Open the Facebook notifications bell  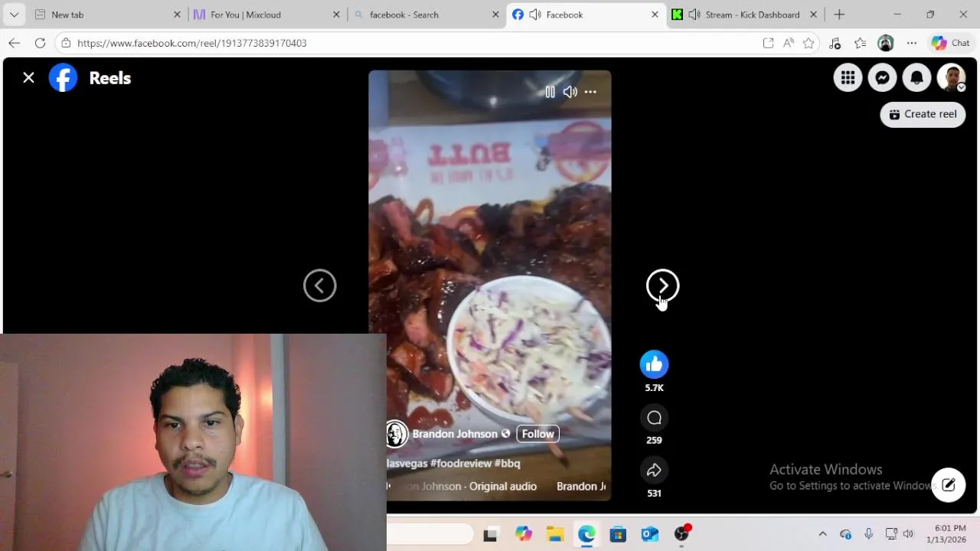tap(916, 77)
